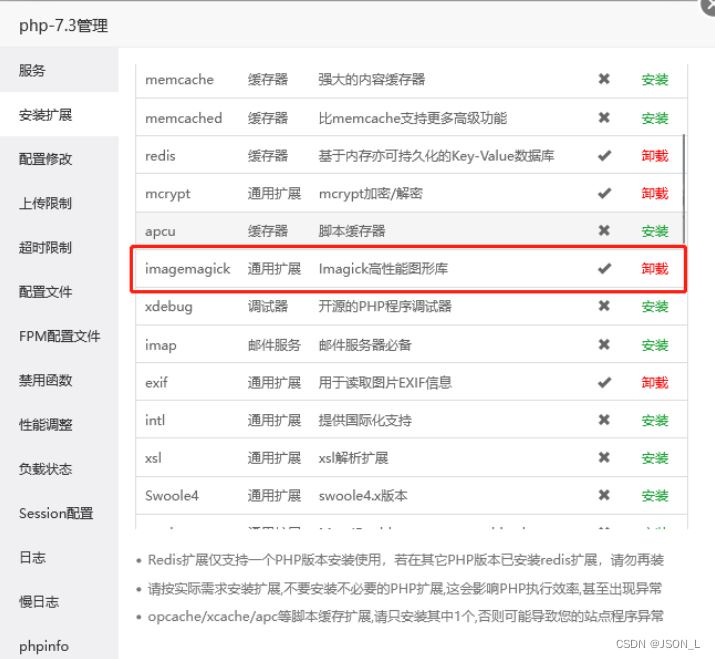Click description 'Imagick高性能图形库'
Viewport: 715px width, 659px height.
pos(383,269)
